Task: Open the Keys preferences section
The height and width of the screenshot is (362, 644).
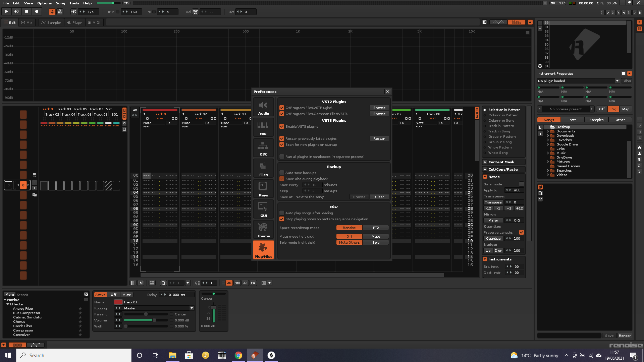Action: (x=263, y=189)
